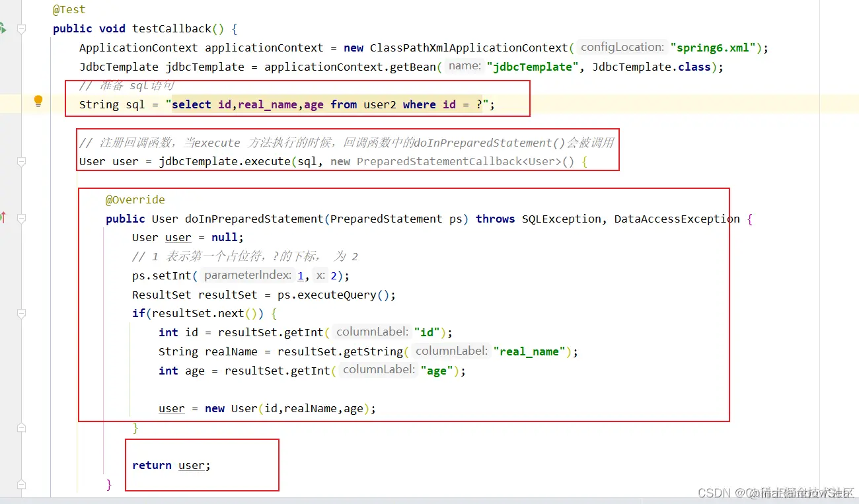Click the run test gutter icon beside testCallback
Screen dimensions: 859x504
tap(3, 28)
